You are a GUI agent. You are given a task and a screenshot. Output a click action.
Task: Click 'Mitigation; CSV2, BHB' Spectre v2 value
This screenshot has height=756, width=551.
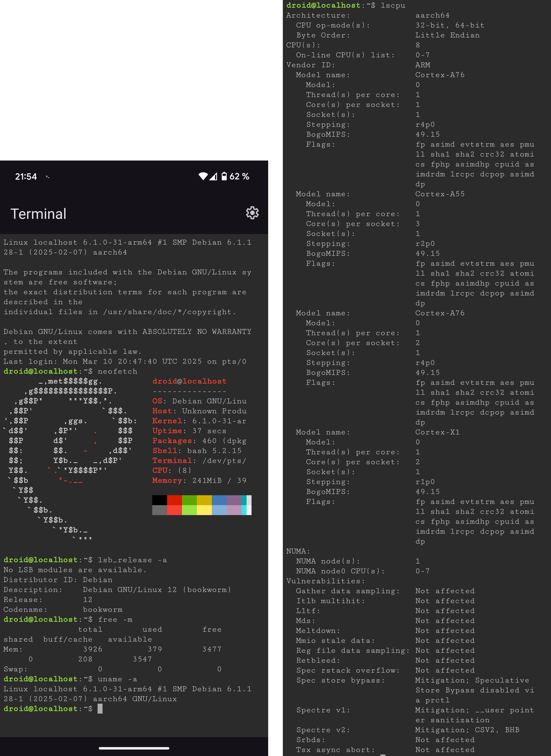(x=467, y=730)
